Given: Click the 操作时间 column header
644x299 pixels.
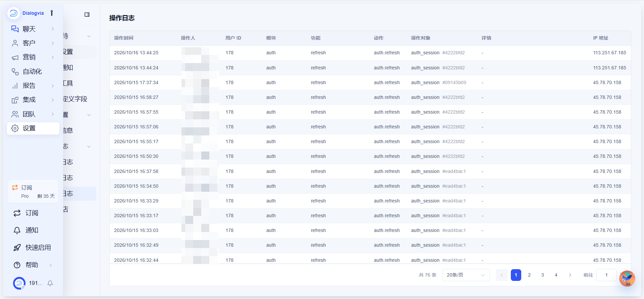Looking at the screenshot, I should [x=124, y=38].
